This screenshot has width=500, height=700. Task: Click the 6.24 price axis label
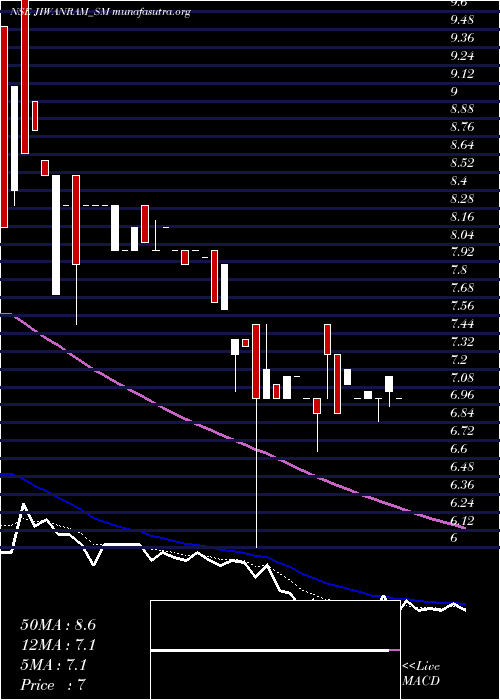[x=462, y=503]
